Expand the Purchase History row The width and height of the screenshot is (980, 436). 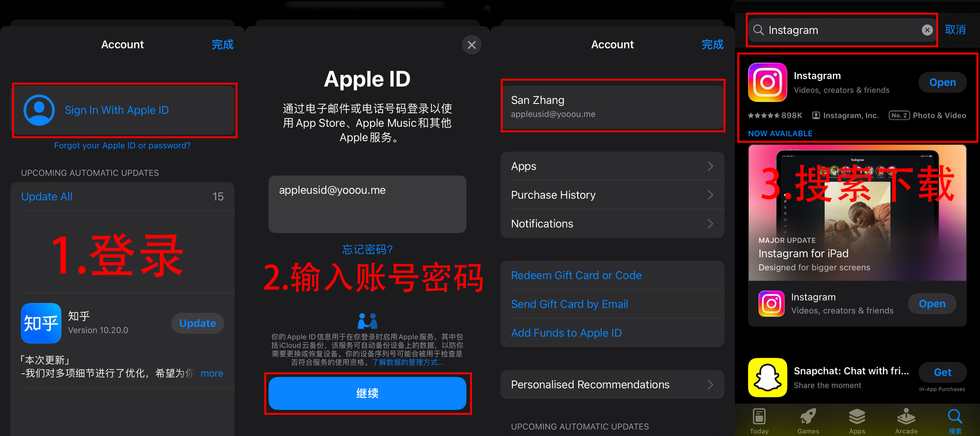612,195
